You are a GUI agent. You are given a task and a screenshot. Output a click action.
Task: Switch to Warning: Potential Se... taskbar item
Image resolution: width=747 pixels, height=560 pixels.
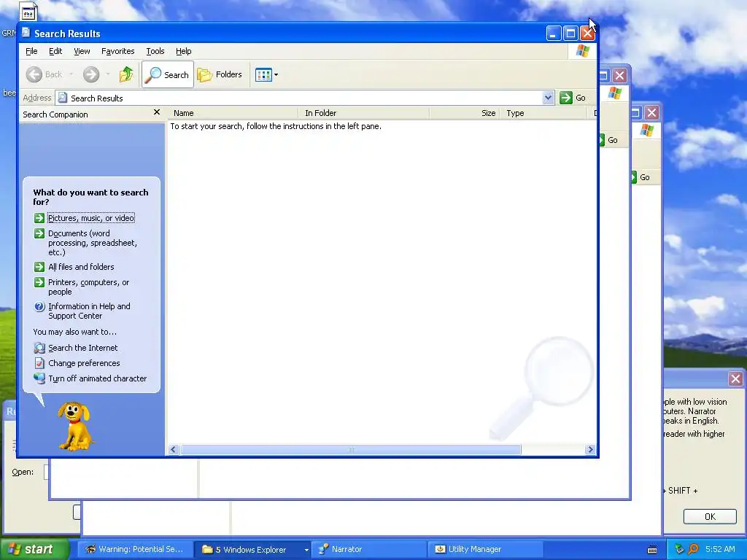pos(135,549)
